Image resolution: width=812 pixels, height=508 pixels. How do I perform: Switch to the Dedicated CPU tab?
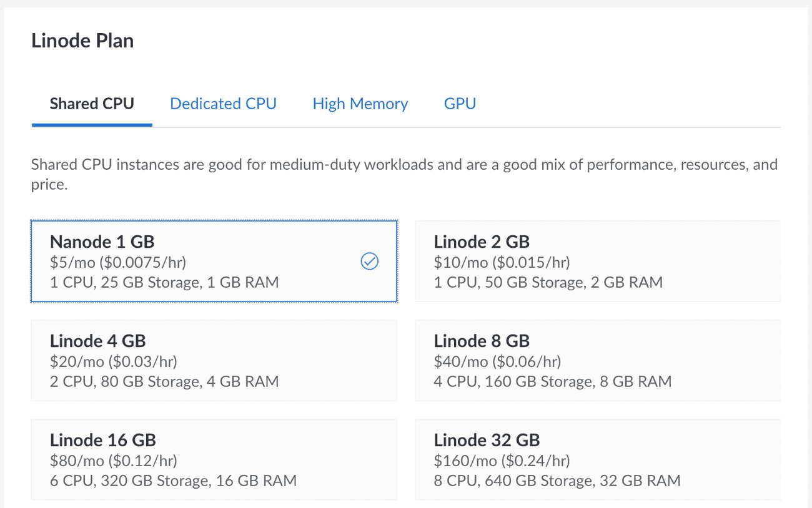pos(223,104)
